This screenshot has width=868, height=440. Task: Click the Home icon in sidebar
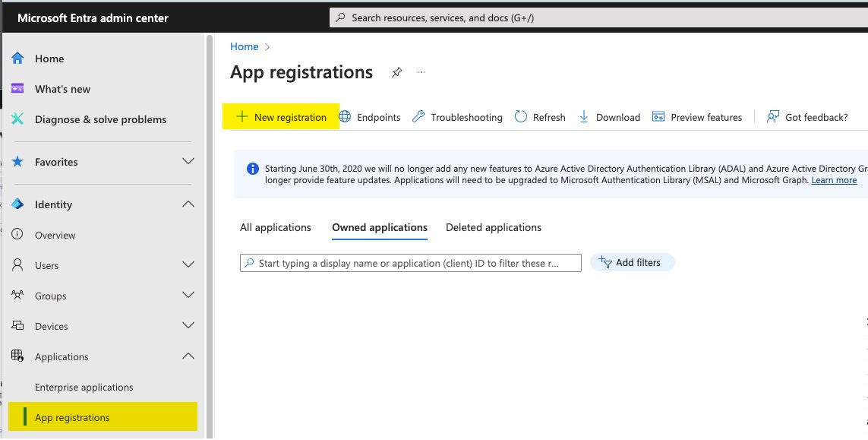click(x=18, y=59)
